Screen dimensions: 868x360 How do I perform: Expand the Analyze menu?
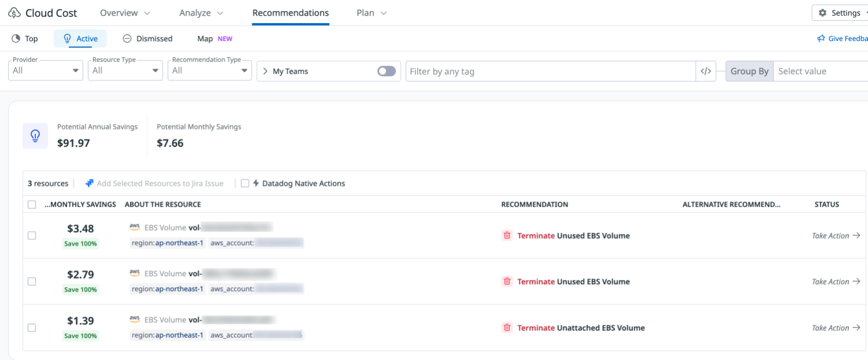coord(201,13)
